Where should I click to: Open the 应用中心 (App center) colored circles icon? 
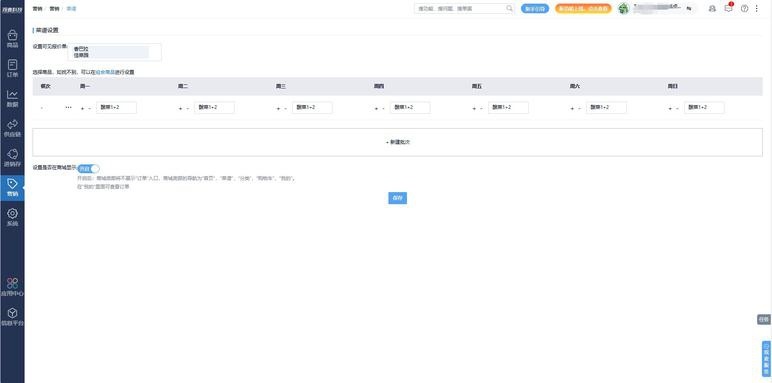12,283
